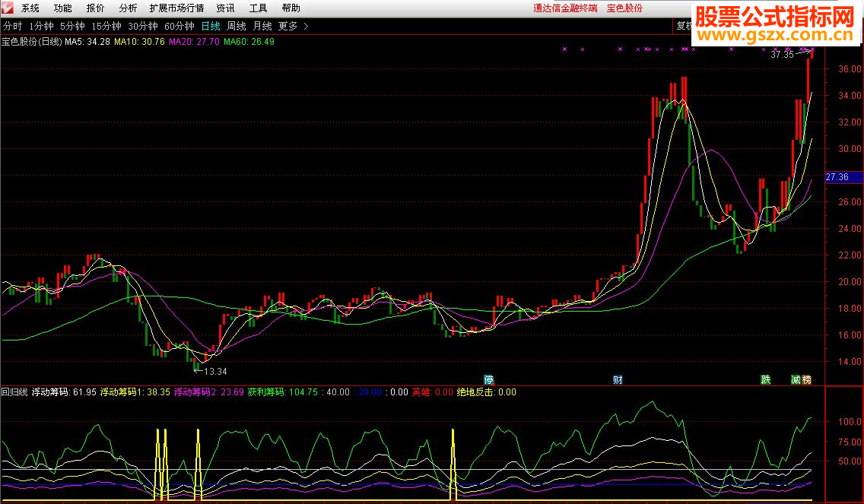This screenshot has width=864, height=504.
Task: Click the red app logo in title bar
Action: [x=7, y=8]
